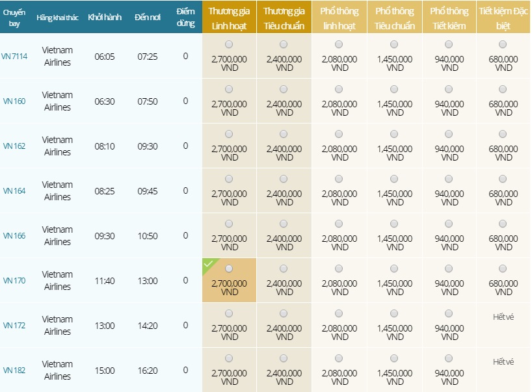The image size is (532, 392).
Task: Select Phổ thông linh hoạt fare for VN 182
Action: tap(339, 358)
